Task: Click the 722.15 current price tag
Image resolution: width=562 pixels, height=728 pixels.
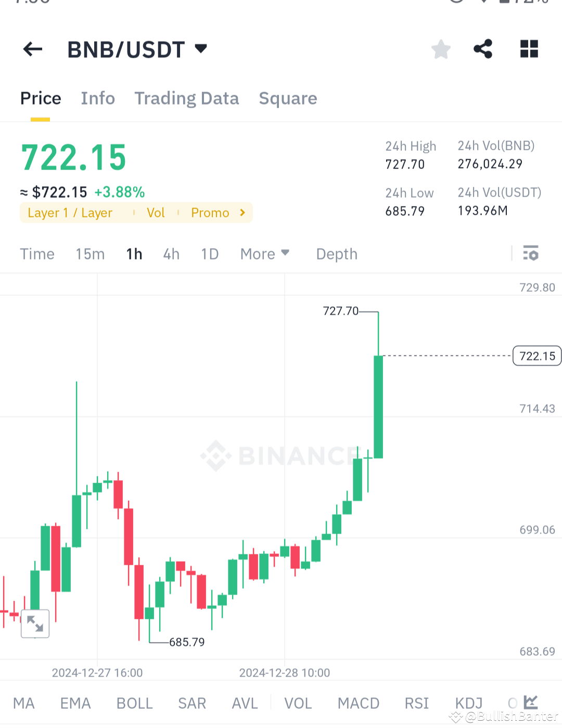Action: click(537, 356)
